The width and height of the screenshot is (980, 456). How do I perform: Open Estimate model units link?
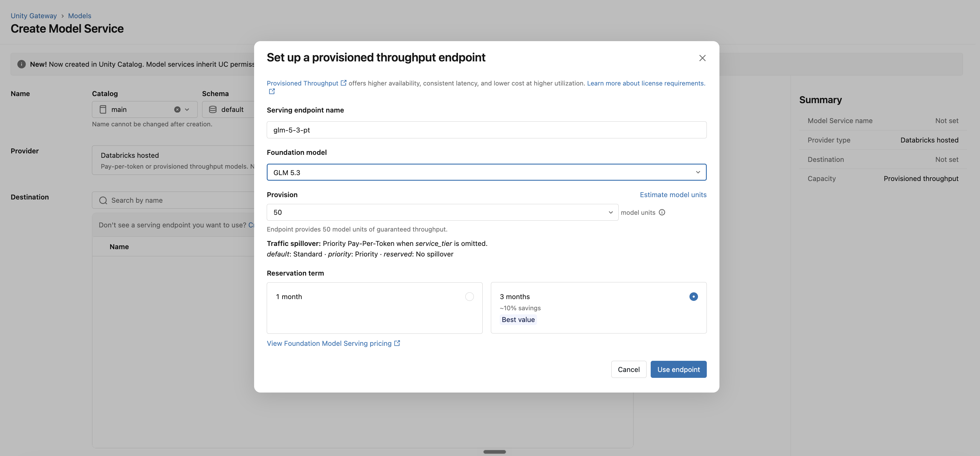[673, 195]
